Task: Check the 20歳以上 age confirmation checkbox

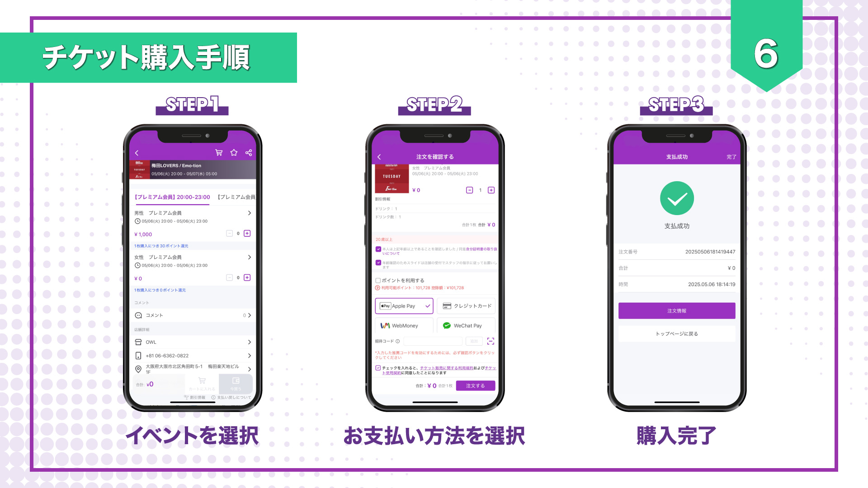Action: coord(377,248)
